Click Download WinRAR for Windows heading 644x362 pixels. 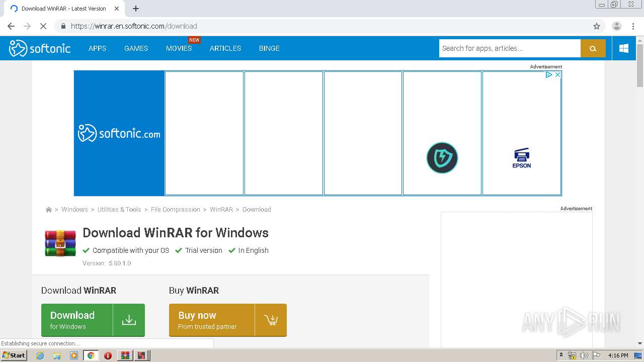pyautogui.click(x=176, y=233)
